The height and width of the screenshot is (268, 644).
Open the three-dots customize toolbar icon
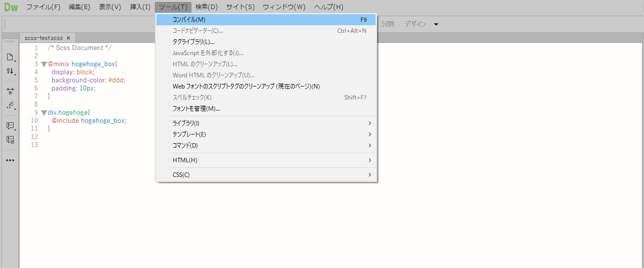pos(10,160)
